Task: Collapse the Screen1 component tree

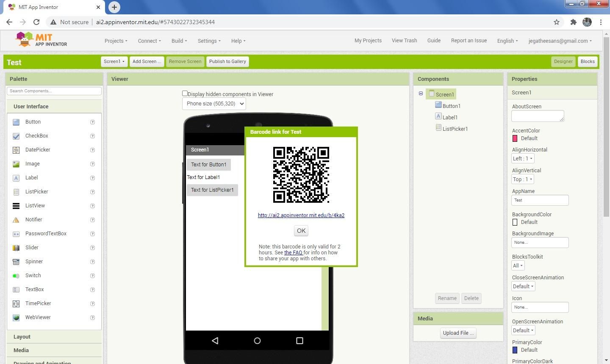Action: click(x=421, y=93)
